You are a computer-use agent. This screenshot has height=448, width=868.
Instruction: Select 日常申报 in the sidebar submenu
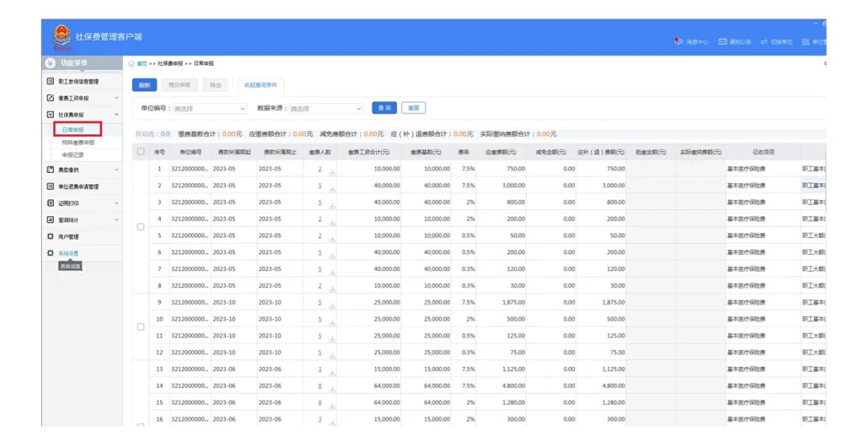pyautogui.click(x=73, y=130)
